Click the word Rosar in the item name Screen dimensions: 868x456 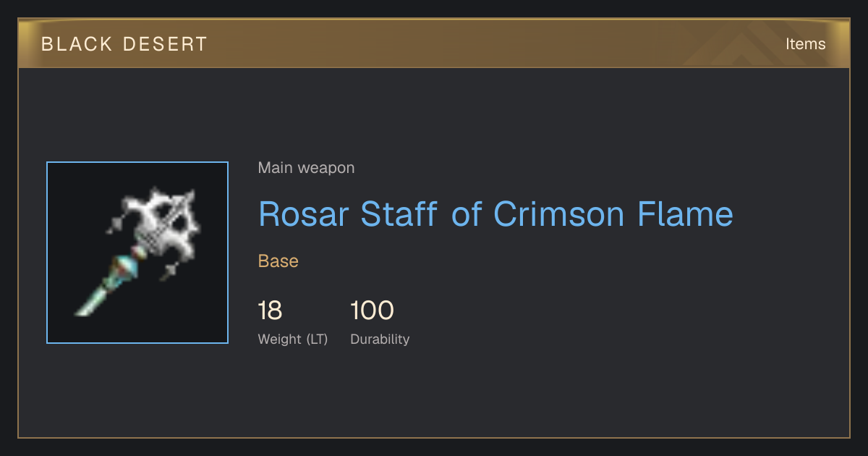(304, 214)
